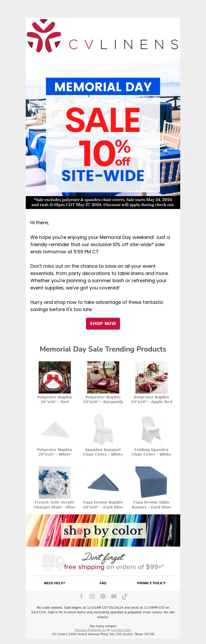This screenshot has height=644, width=206.
Task: Click the Unsubscribe link
Action: pos(121,630)
